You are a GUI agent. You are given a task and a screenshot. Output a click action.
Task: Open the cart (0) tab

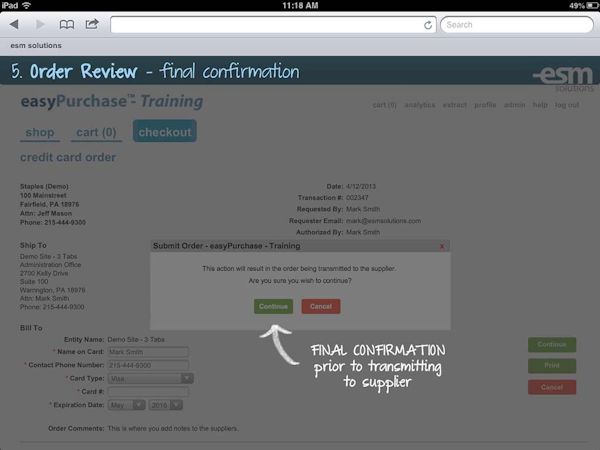[96, 132]
